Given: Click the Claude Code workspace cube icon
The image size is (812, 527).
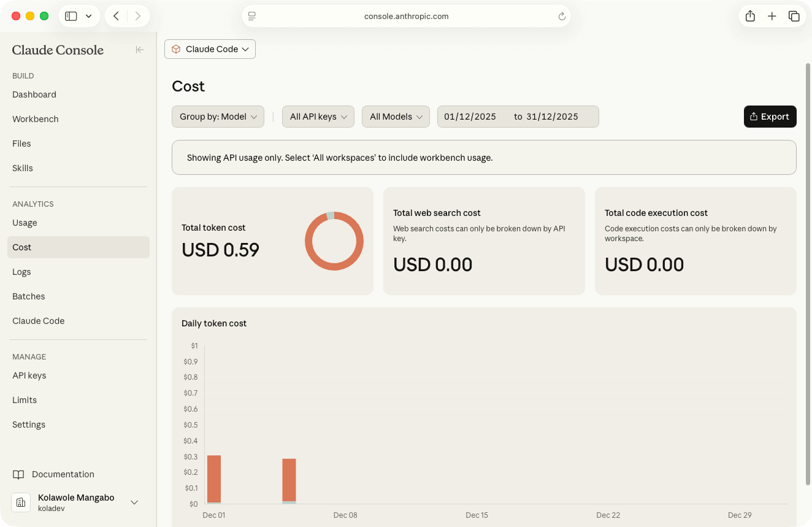Looking at the screenshot, I should point(177,49).
